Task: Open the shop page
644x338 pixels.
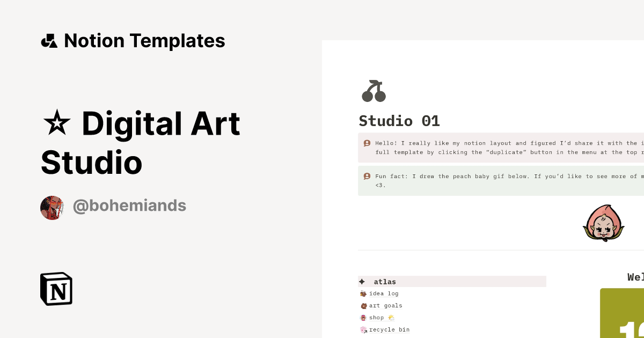Action: 377,318
